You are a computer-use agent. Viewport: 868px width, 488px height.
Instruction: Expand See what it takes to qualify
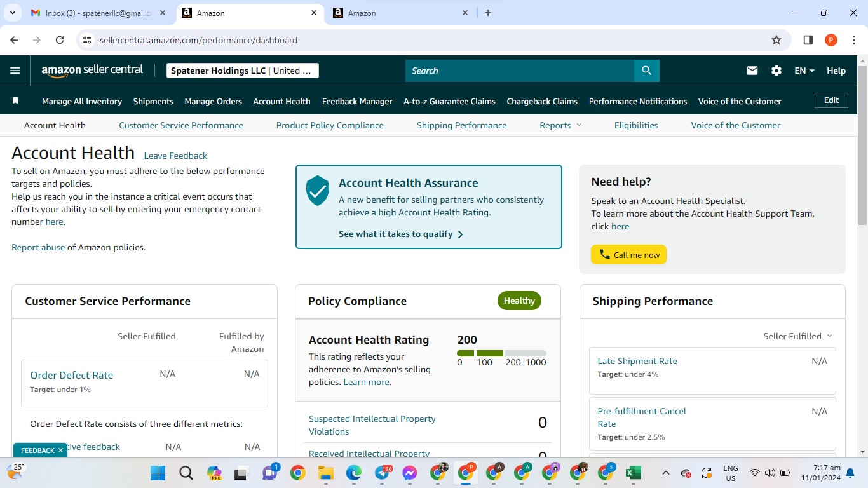(x=401, y=234)
